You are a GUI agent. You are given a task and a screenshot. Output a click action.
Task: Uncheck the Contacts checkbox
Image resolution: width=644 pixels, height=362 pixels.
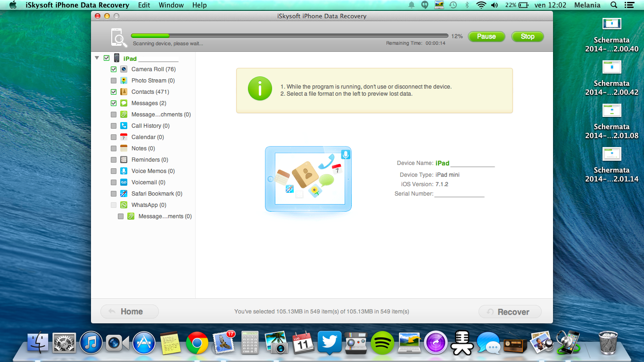[x=114, y=92]
